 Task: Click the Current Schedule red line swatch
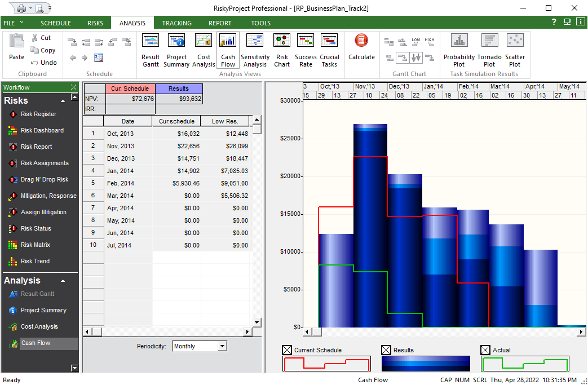(x=326, y=364)
